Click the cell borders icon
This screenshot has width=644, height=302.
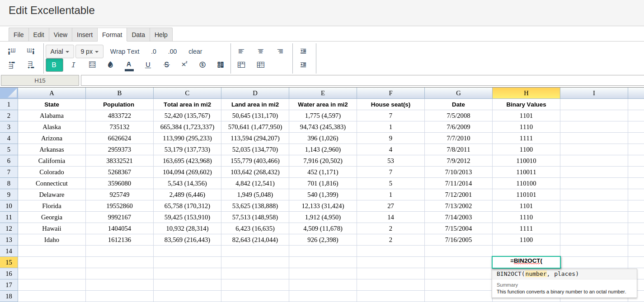point(92,65)
